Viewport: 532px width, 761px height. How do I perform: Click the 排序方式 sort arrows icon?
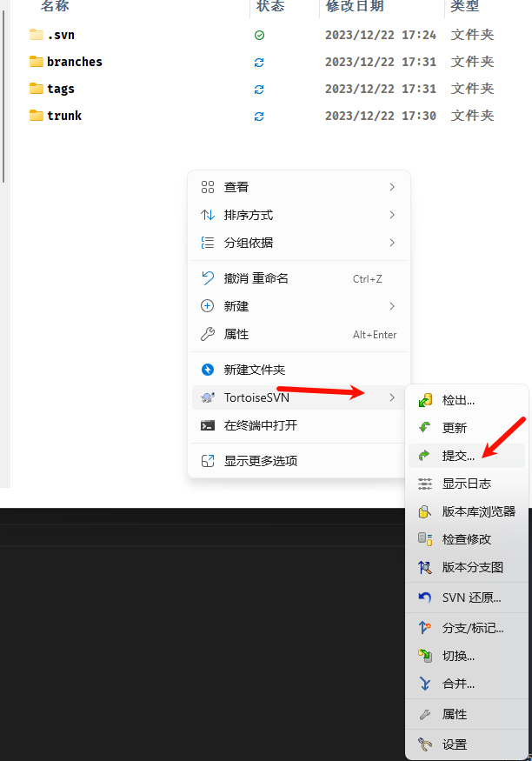[x=208, y=215]
